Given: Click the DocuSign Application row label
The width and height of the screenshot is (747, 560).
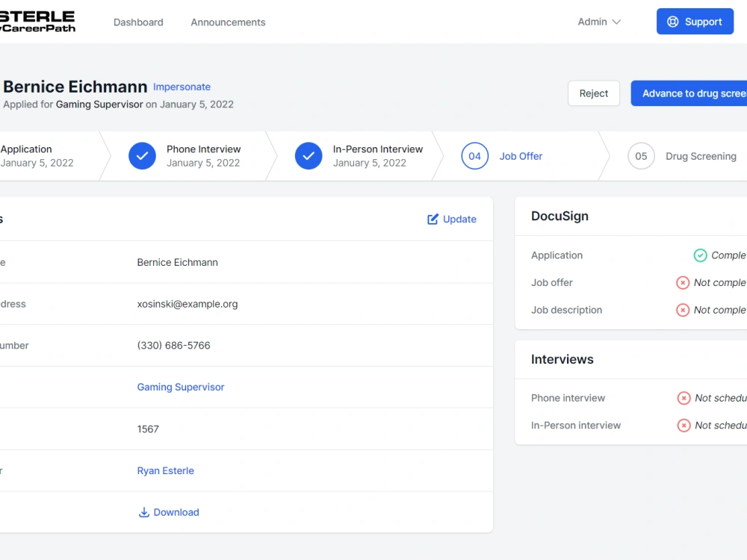Looking at the screenshot, I should click(x=557, y=255).
